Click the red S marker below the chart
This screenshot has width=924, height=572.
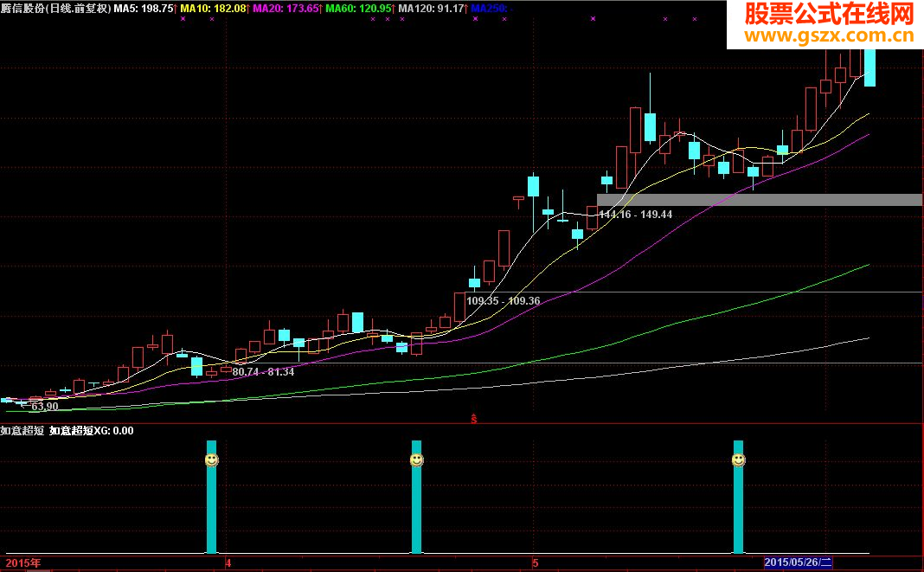tap(474, 420)
